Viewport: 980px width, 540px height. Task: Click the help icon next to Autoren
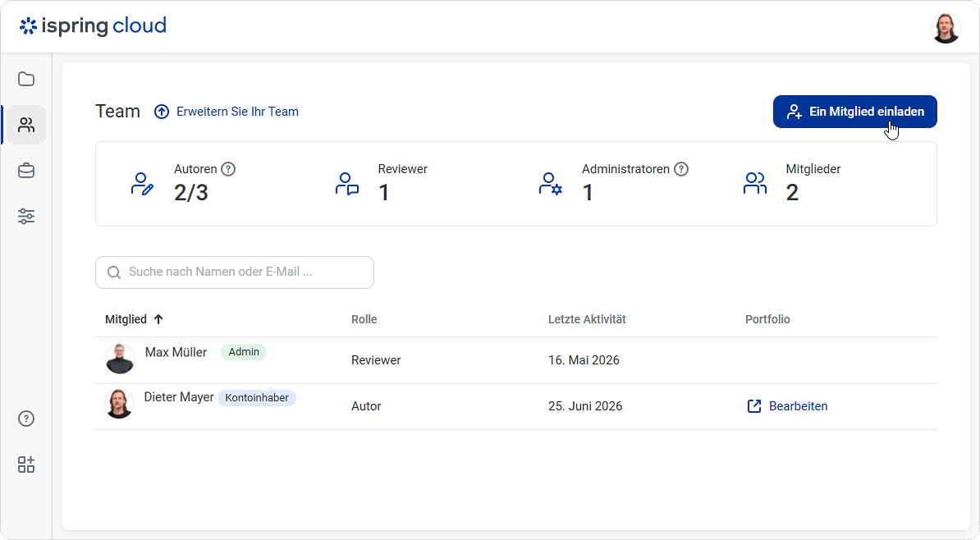[229, 169]
